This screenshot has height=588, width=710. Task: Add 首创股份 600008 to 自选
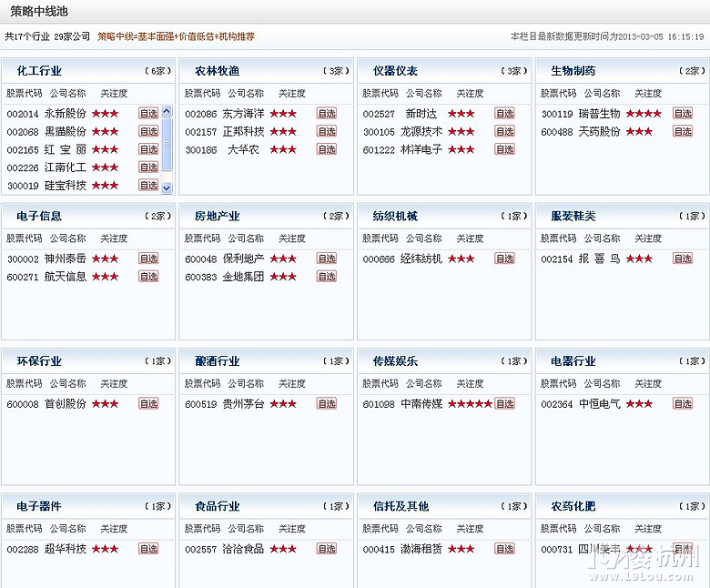(x=148, y=403)
